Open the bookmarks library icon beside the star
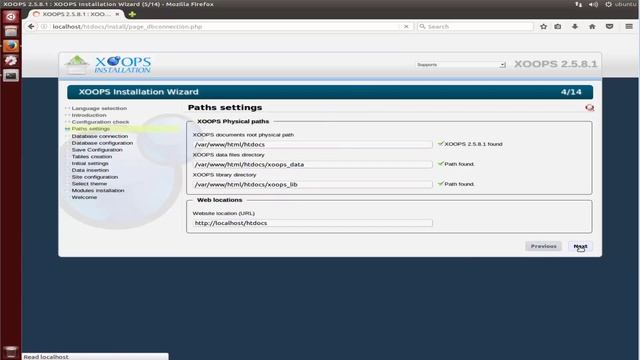The height and width of the screenshot is (360, 640). click(558, 27)
